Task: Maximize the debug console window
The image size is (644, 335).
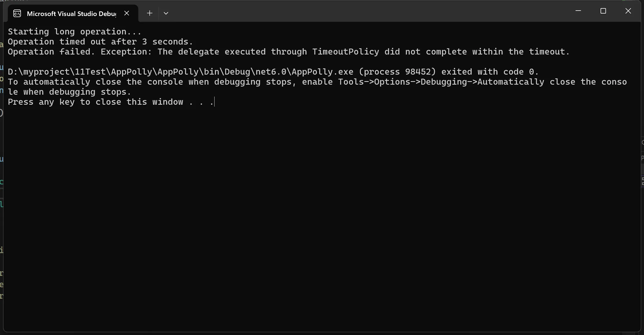Action: click(603, 11)
